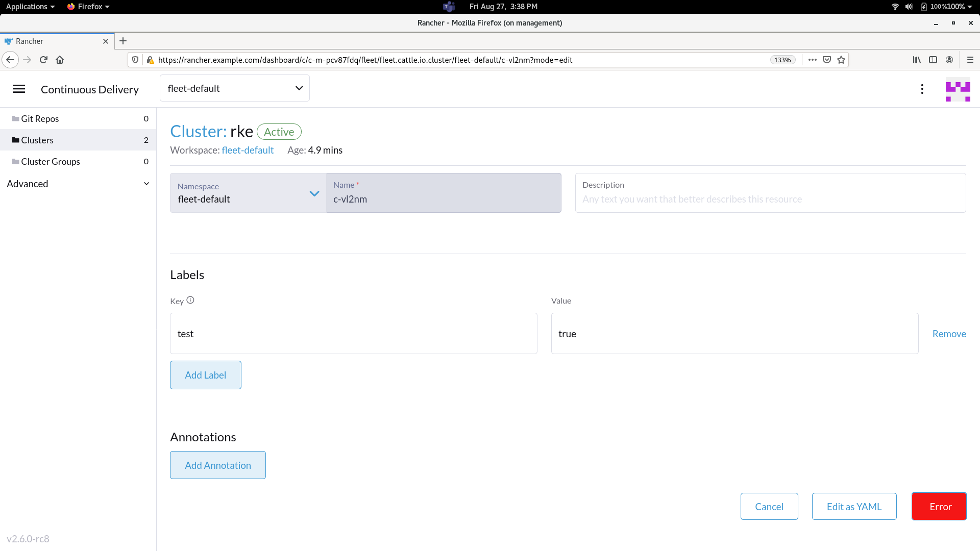Remove the test label row

click(x=949, y=334)
